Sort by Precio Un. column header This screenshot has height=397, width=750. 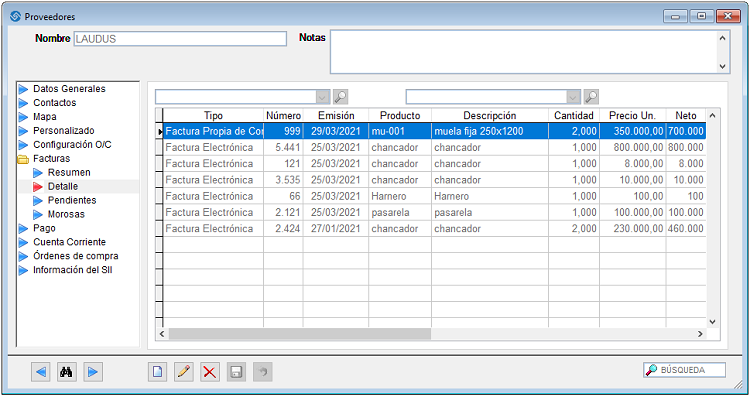pyautogui.click(x=632, y=115)
